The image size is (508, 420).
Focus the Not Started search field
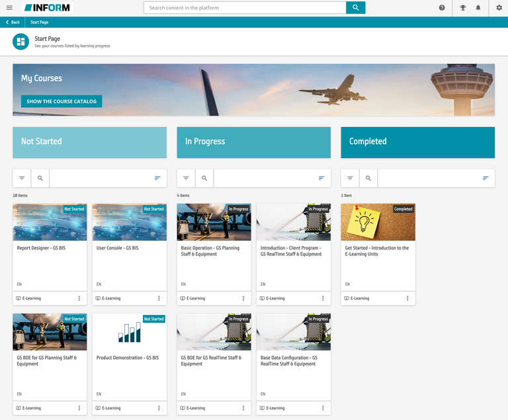point(101,178)
